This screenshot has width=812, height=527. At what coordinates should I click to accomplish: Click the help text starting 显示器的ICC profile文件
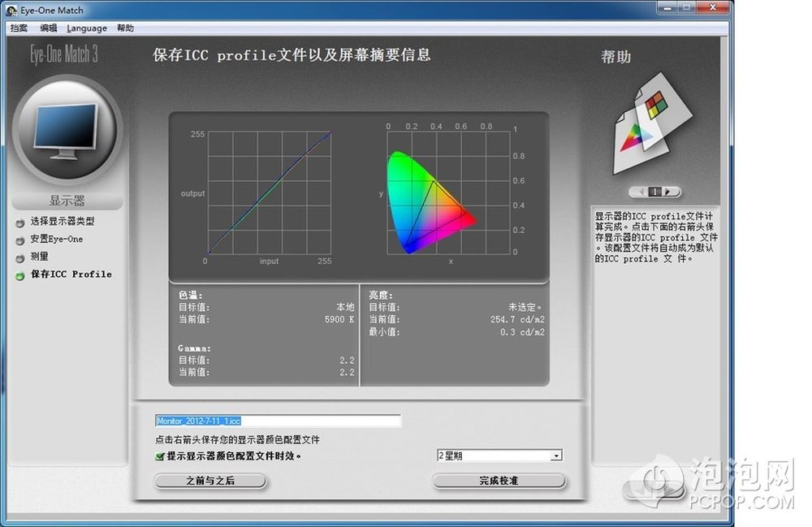(655, 237)
